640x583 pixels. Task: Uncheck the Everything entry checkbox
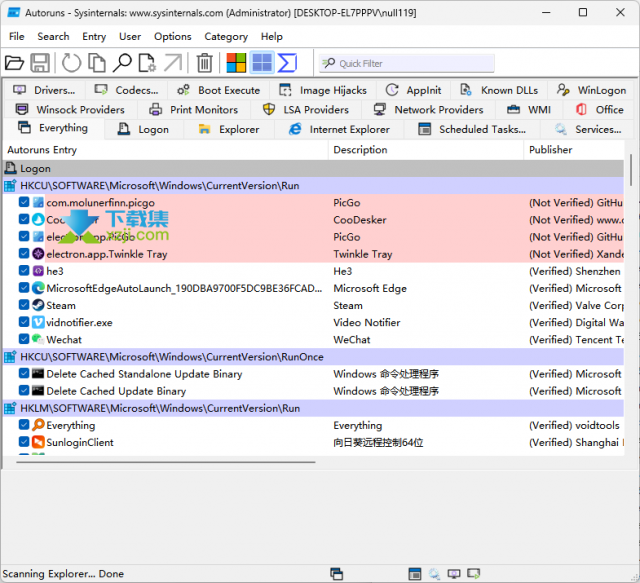tap(24, 425)
